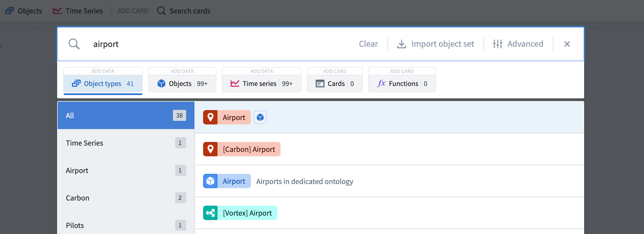Click ADD CARD in top toolbar

[133, 11]
